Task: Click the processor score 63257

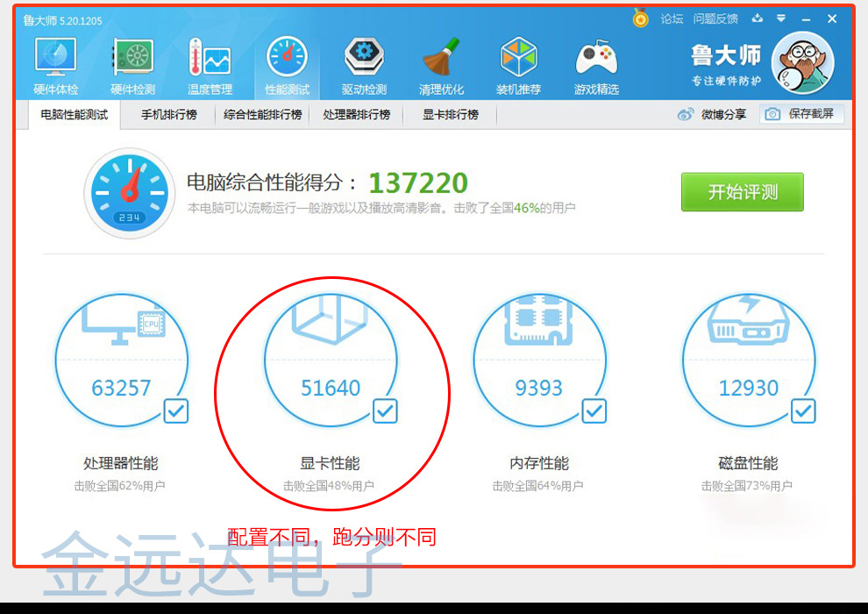Action: 121,388
